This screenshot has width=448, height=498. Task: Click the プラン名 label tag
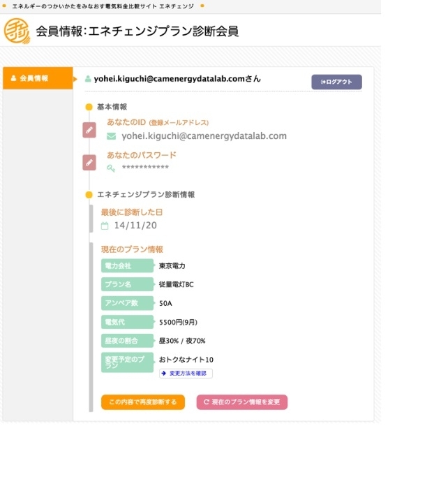pos(127,284)
